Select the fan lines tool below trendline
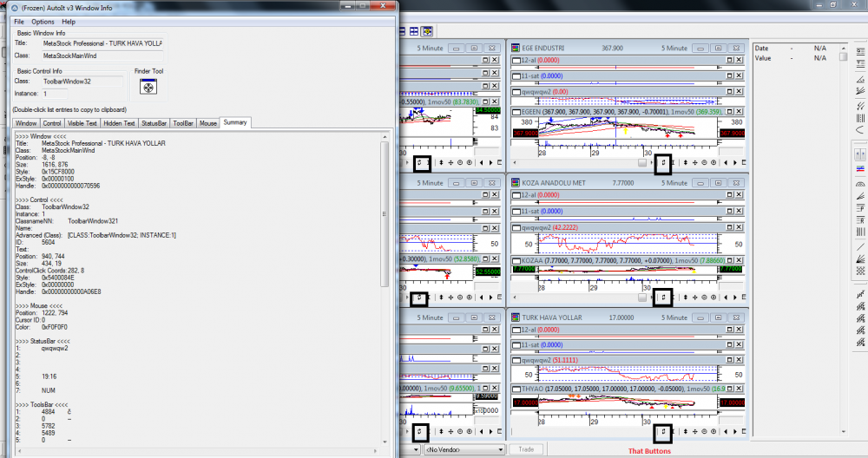 (x=860, y=258)
